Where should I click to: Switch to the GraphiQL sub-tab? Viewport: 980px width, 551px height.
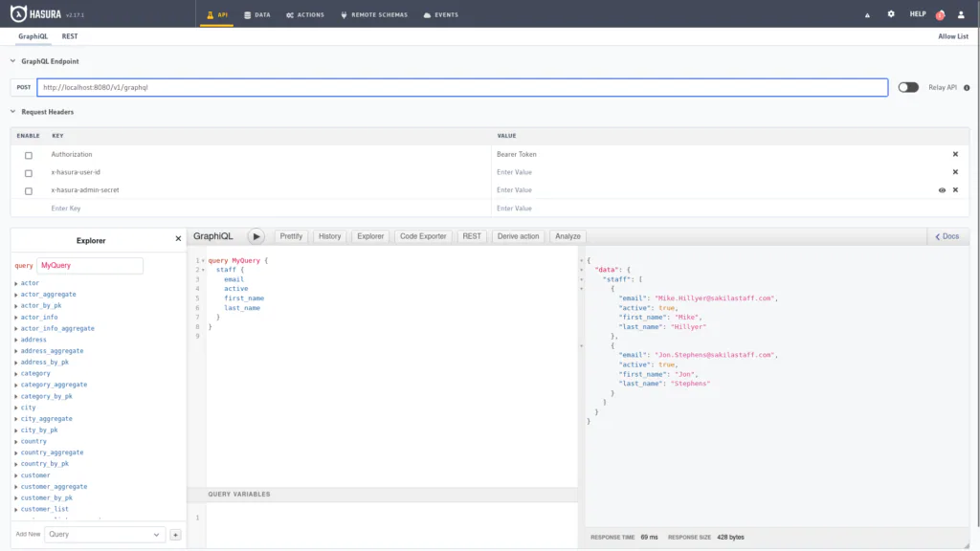[x=33, y=36]
